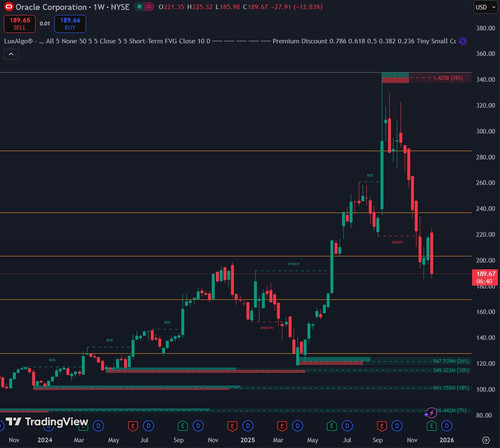Click the green market status dot
The image size is (500, 448).
pos(140,7)
